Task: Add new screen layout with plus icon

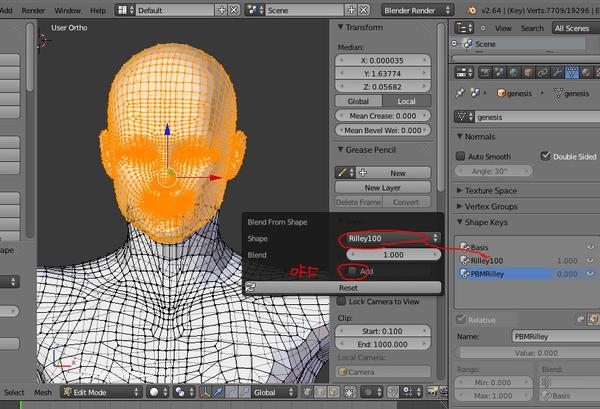Action: point(222,10)
